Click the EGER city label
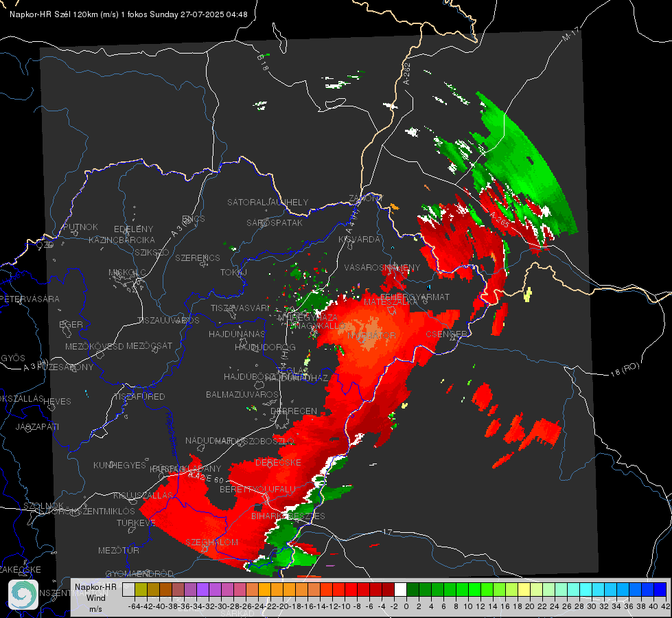 [x=71, y=324]
